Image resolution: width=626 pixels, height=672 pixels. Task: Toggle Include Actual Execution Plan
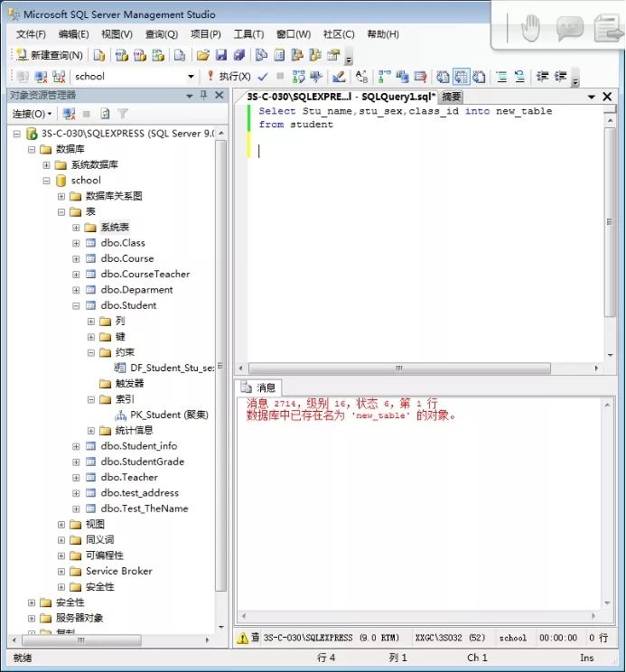tap(384, 77)
